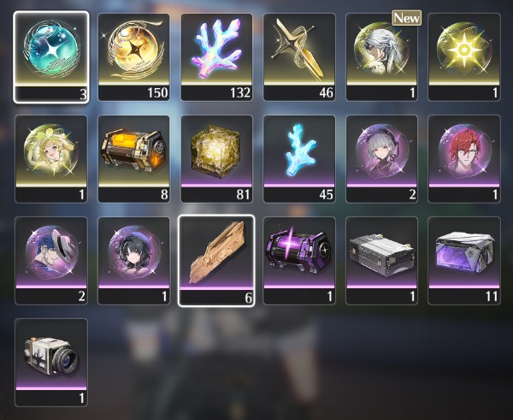Choose the gray metal case item
Screen dimensions: 513x420
click(381, 261)
